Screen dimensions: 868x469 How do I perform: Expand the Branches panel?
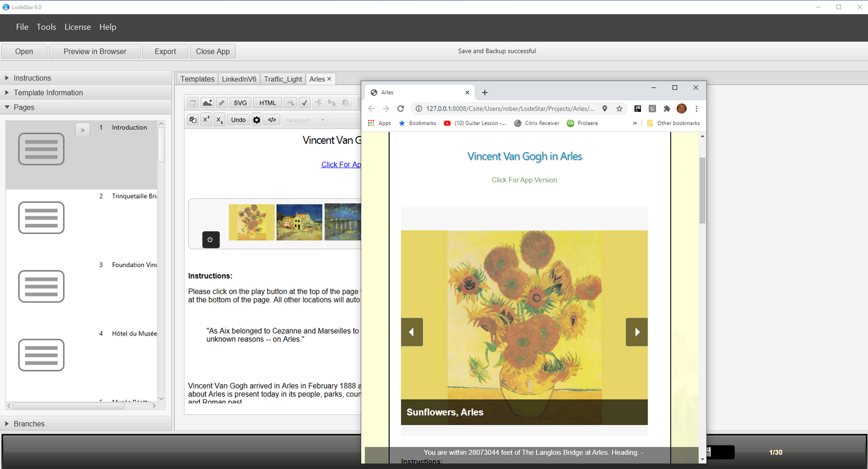click(86, 424)
